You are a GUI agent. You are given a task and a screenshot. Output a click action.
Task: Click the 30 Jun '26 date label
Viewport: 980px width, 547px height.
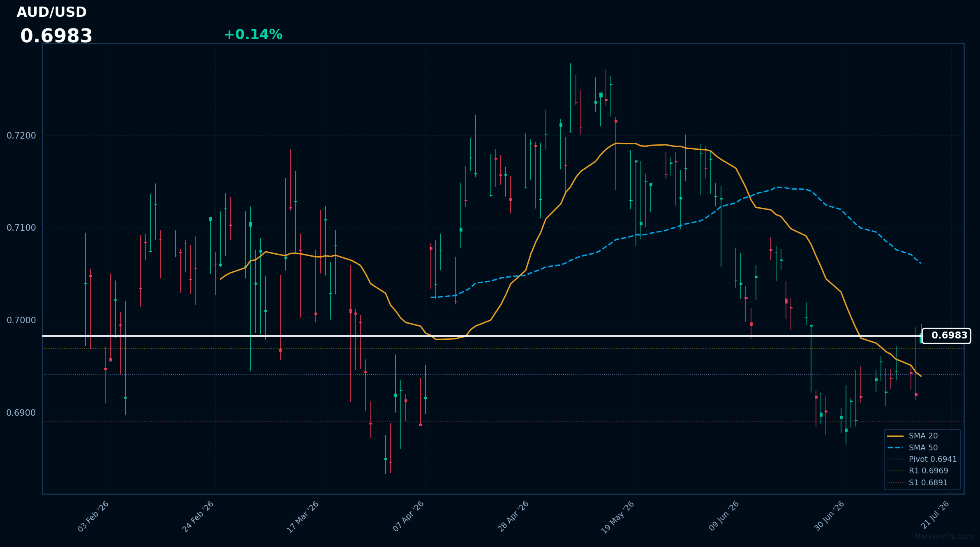coord(829,516)
